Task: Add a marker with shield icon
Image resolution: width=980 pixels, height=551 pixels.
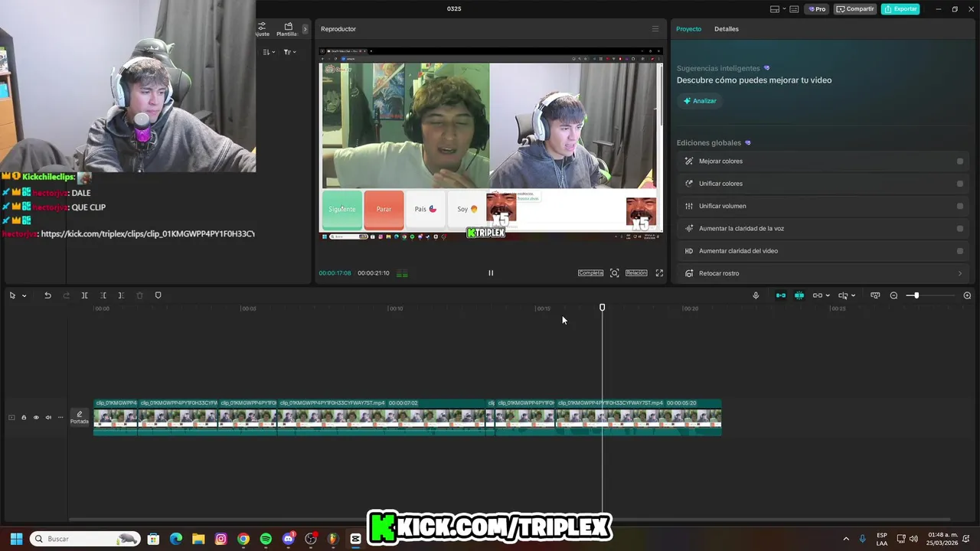Action: 158,295
